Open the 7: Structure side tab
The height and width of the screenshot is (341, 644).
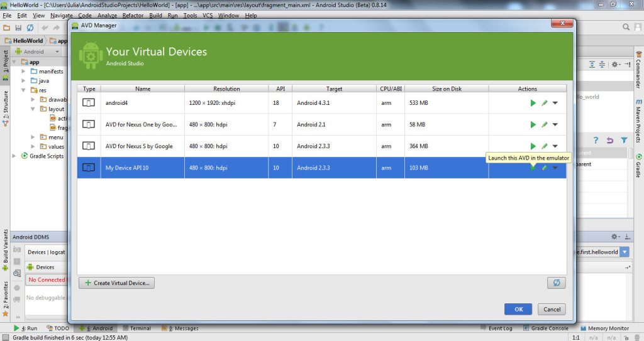(5, 108)
